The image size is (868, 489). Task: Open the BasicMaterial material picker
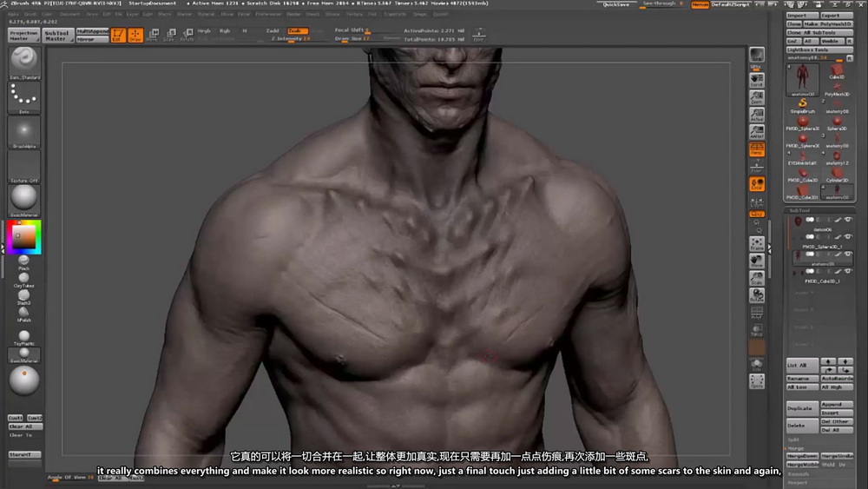pyautogui.click(x=23, y=201)
